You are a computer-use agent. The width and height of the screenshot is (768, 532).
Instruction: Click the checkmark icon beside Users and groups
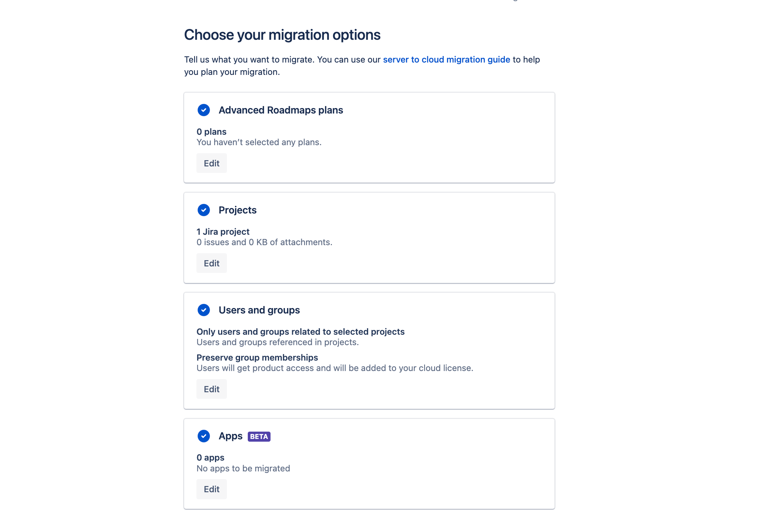pos(203,310)
